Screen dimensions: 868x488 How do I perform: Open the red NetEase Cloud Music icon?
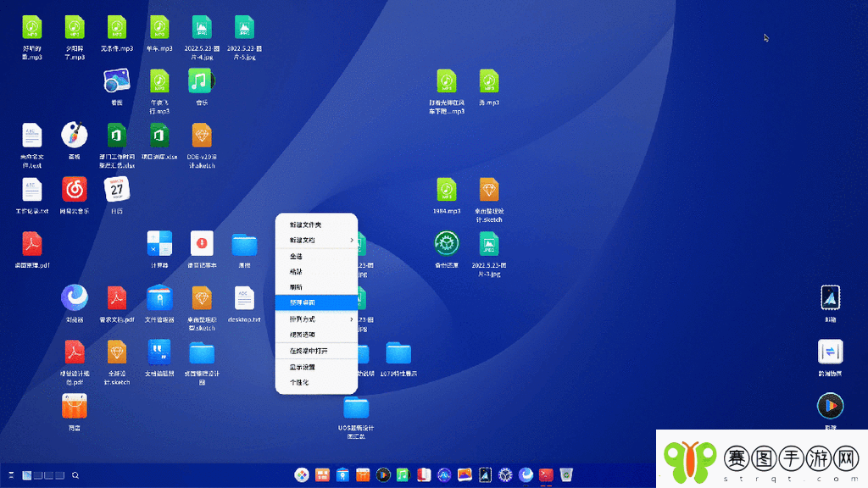[75, 190]
